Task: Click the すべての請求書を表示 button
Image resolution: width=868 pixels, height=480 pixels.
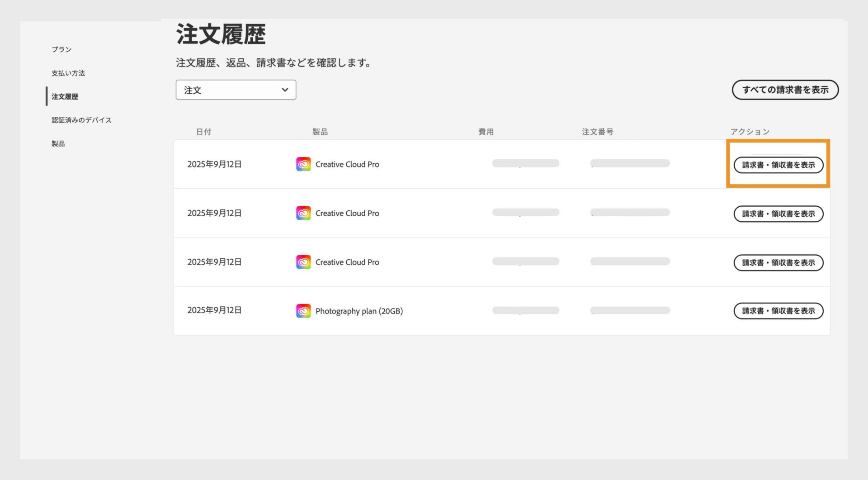Action: (x=785, y=90)
